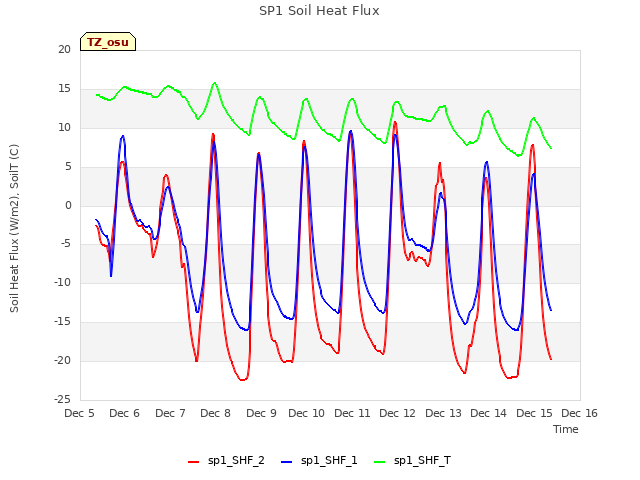Click the Dec 16 x-axis label
Viewport: 640px width, 480px height.
pyautogui.click(x=580, y=413)
